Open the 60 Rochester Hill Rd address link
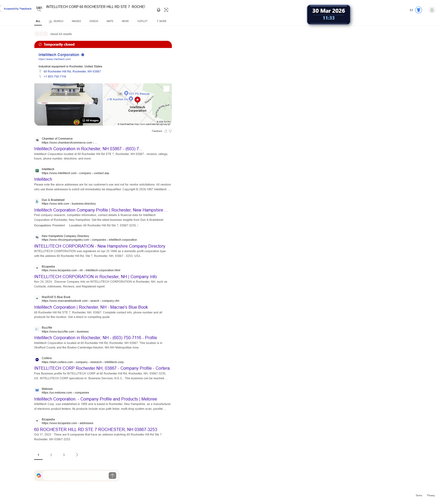 click(x=72, y=71)
